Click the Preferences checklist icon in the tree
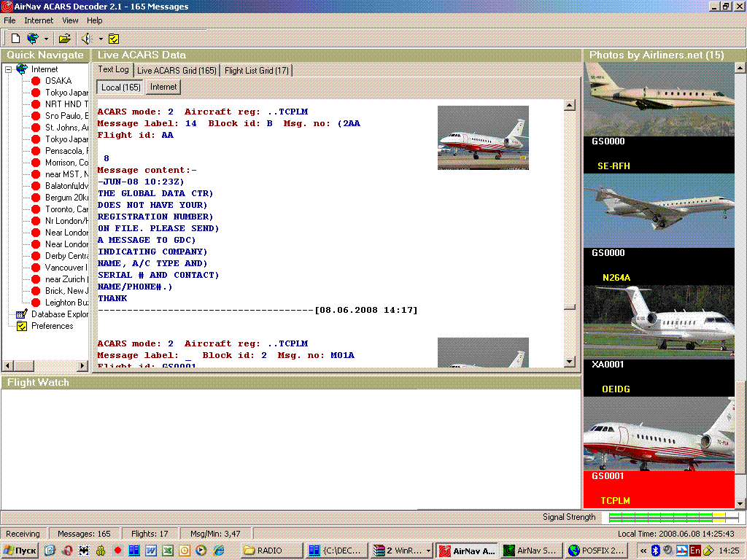 [22, 326]
